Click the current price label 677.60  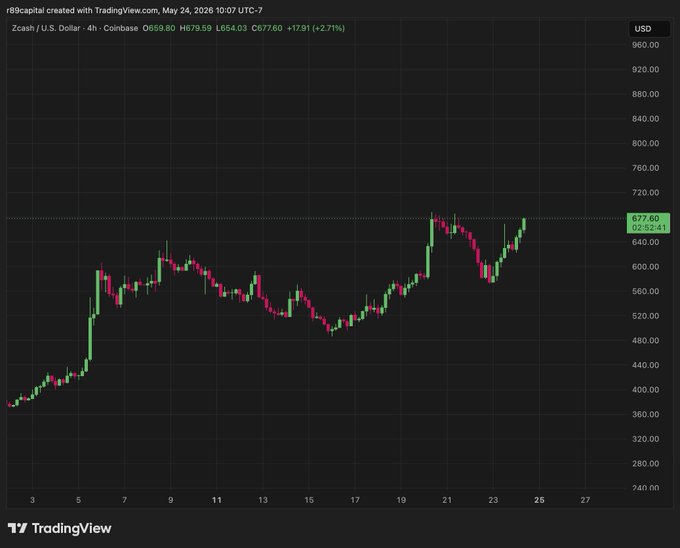[x=645, y=218]
